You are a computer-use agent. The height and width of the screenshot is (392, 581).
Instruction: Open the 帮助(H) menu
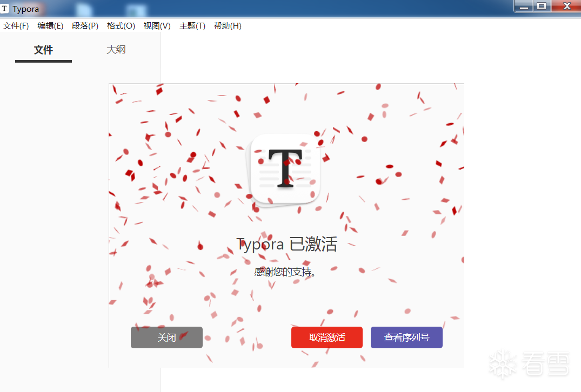pos(228,26)
